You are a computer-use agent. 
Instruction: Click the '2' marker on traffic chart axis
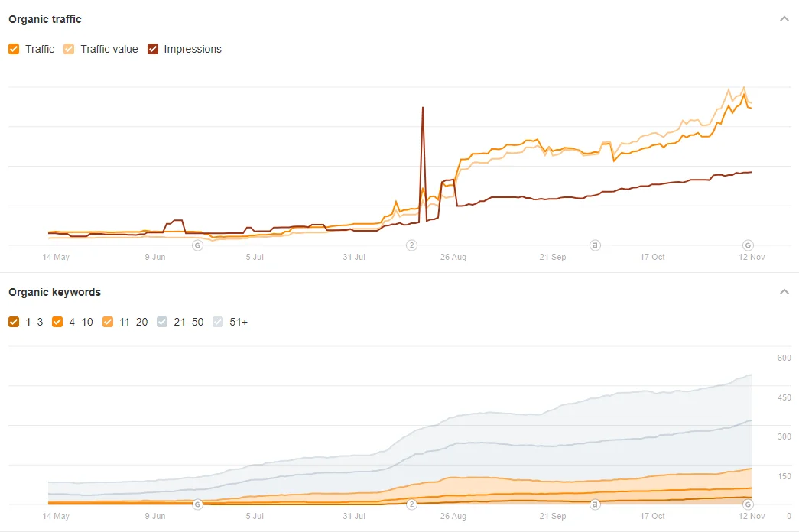click(x=411, y=245)
